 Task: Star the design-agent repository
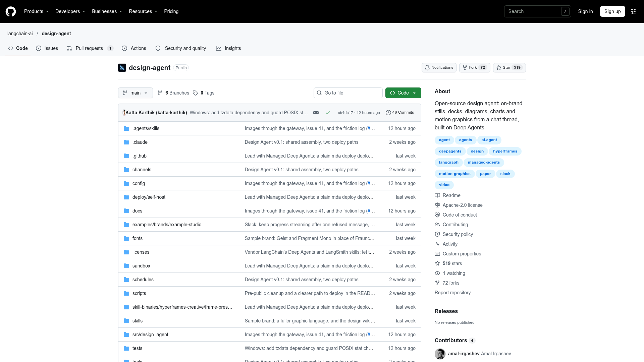[509, 68]
